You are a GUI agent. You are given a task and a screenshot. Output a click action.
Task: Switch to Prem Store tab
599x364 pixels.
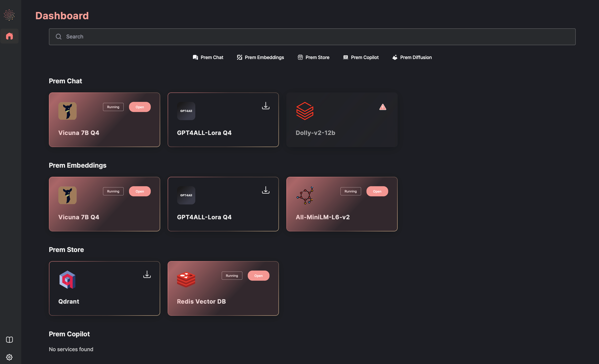313,57
